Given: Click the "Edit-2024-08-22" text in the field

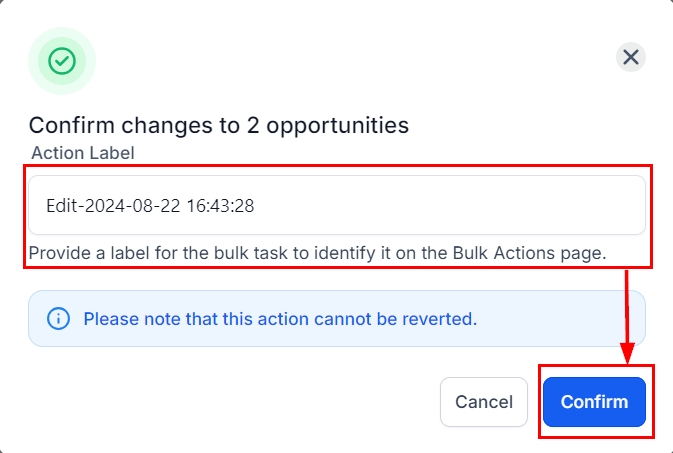Looking at the screenshot, I should coord(114,206).
